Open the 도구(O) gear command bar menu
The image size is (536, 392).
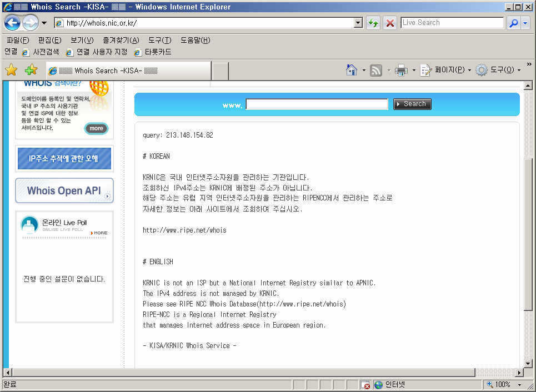coord(498,70)
